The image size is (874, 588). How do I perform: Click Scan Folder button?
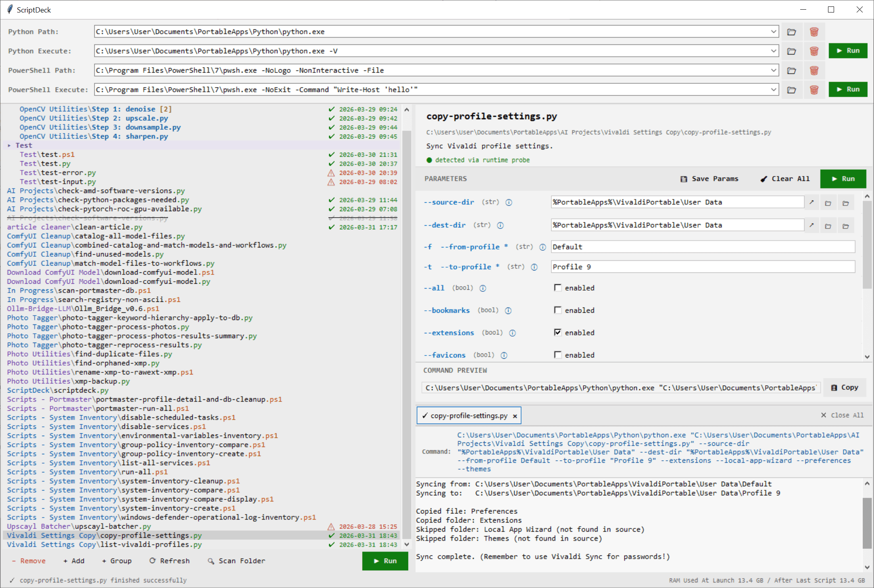click(236, 561)
